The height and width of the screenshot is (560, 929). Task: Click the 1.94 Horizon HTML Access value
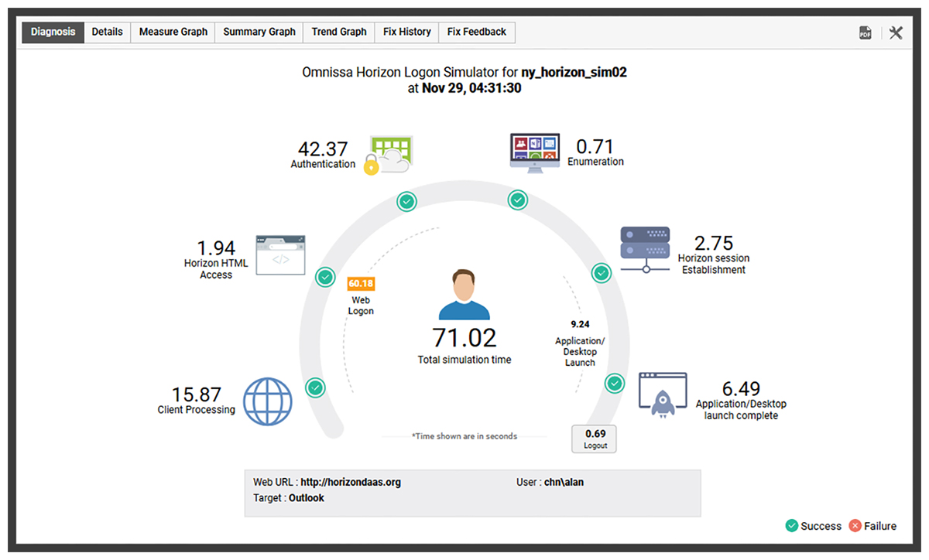click(x=216, y=248)
